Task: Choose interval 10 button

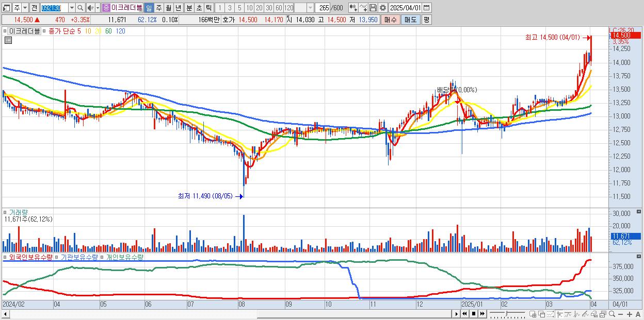Action: [x=249, y=8]
